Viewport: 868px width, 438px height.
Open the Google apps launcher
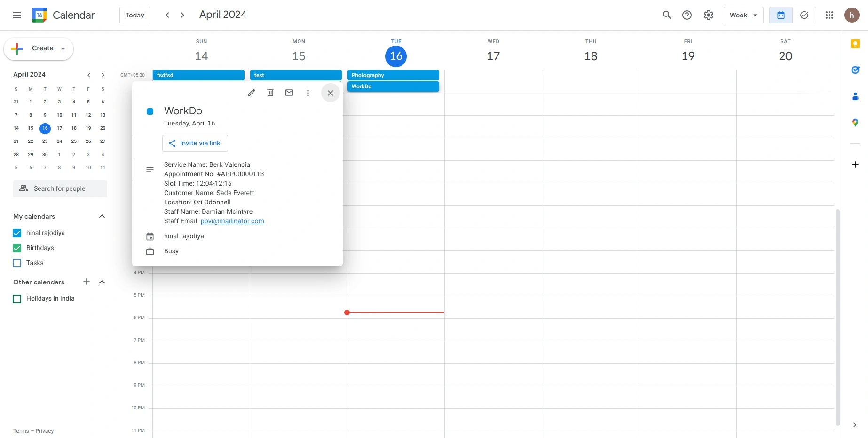[x=829, y=15]
